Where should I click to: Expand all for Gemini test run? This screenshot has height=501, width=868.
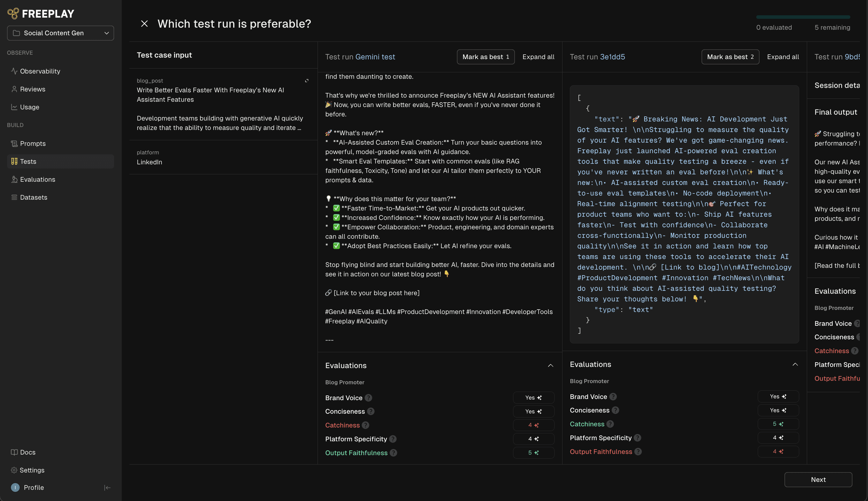(538, 57)
